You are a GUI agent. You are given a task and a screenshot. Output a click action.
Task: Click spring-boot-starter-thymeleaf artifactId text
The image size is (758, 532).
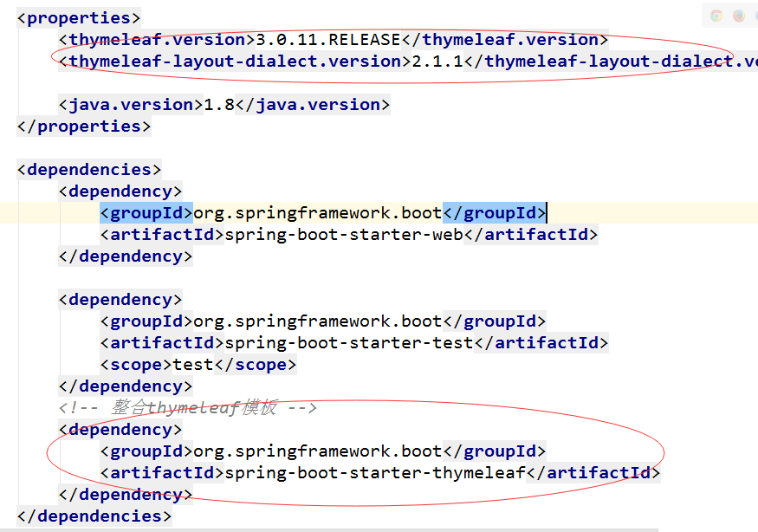[375, 473]
